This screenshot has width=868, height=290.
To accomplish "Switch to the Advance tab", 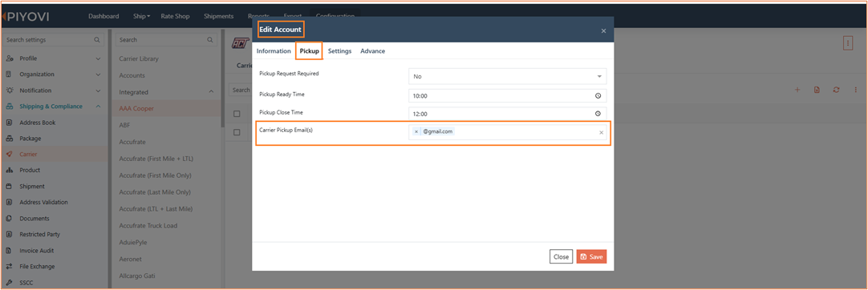I will click(372, 50).
